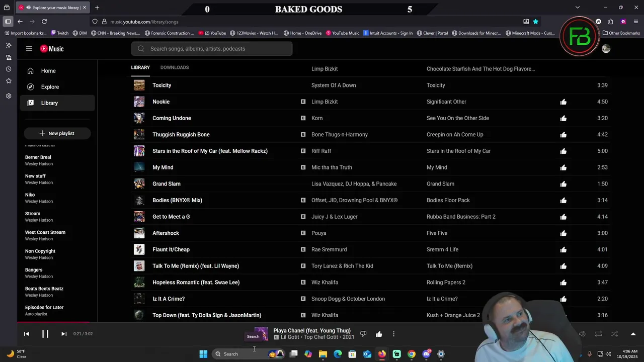644x362 pixels.
Task: Open the YouTube Music hamburger guide menu
Action: click(x=29, y=49)
